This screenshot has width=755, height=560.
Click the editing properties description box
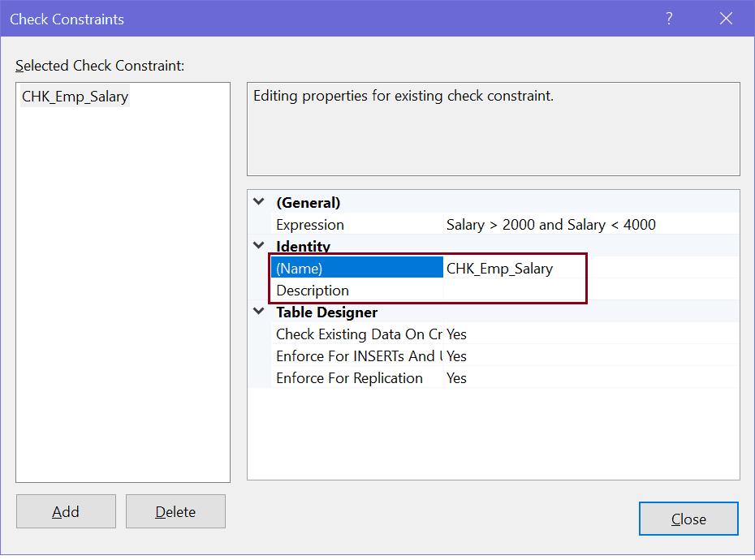pyautogui.click(x=491, y=128)
